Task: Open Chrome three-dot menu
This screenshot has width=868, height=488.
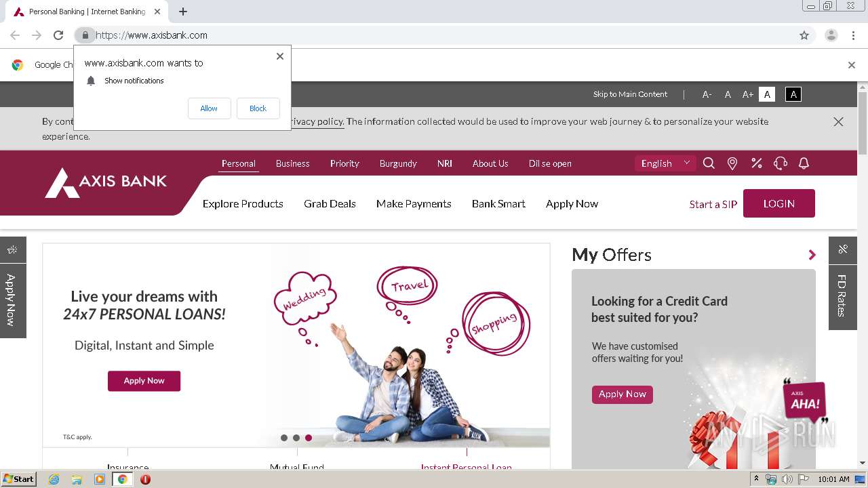Action: point(853,35)
